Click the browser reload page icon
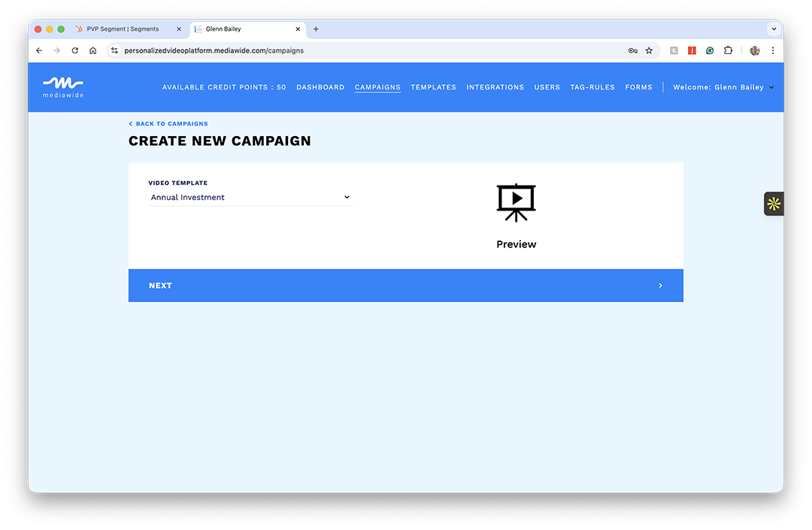812x530 pixels. point(75,50)
